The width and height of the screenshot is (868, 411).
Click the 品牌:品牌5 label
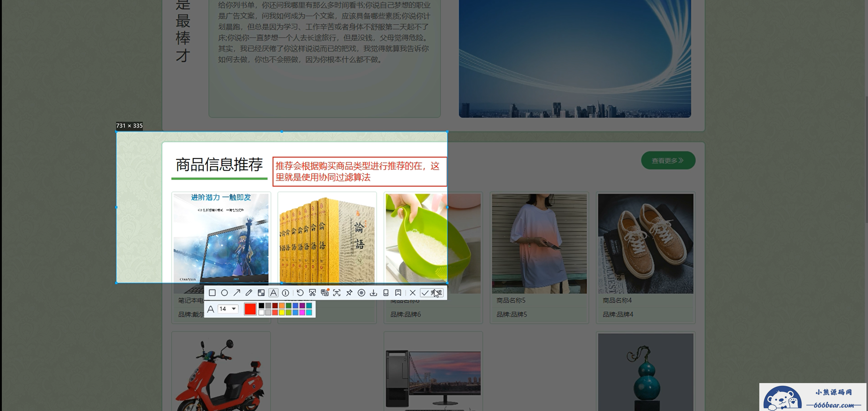tap(512, 314)
